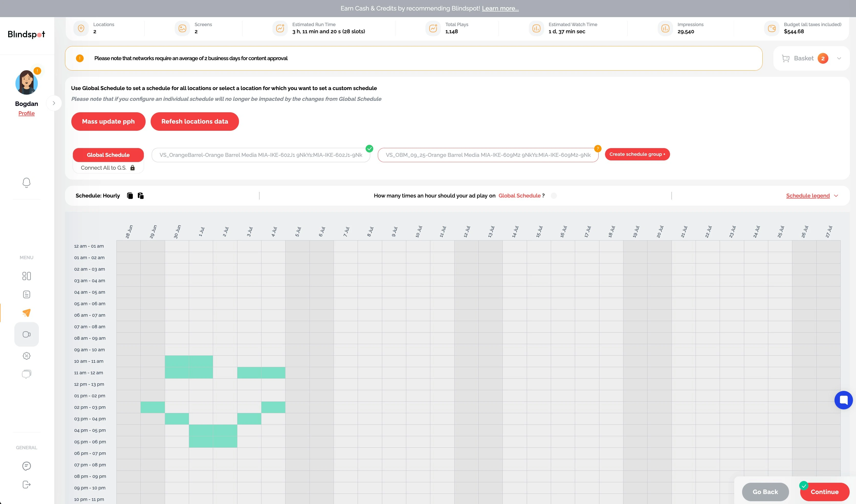
Task: Open the blue live chat bubble
Action: coord(844,400)
